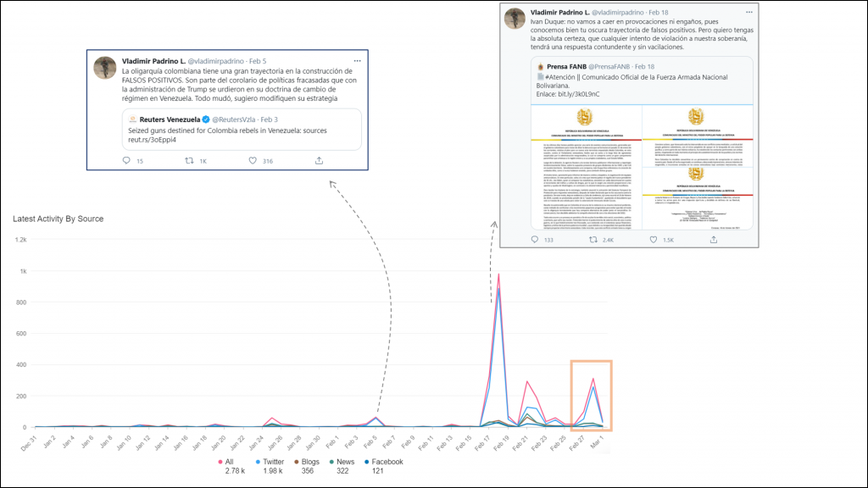Click 'Feb 3' Reuters tweet date

point(269,119)
